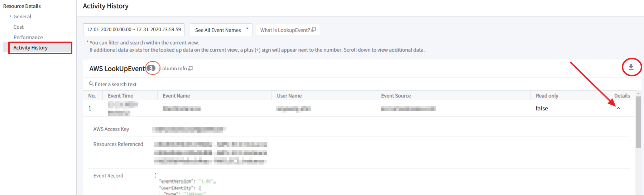
Task: Open the What is LookupEvent? help link
Action: tap(288, 30)
